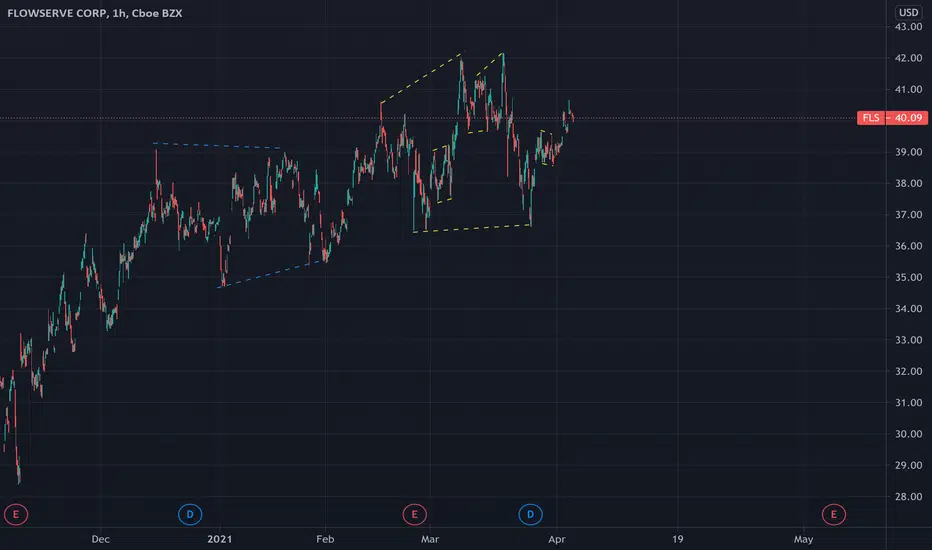The image size is (932, 550).
Task: Click the 31.00 price axis label
Action: pyautogui.click(x=908, y=403)
